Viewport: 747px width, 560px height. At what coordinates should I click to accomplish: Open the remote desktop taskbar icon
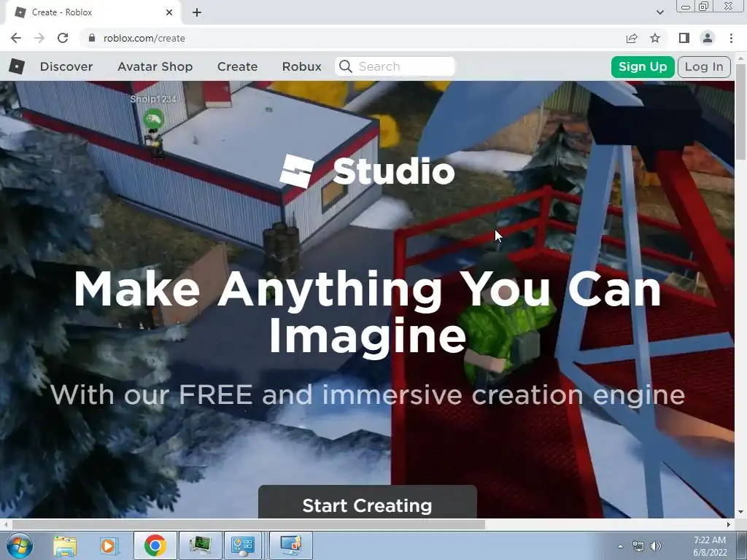coord(291,545)
